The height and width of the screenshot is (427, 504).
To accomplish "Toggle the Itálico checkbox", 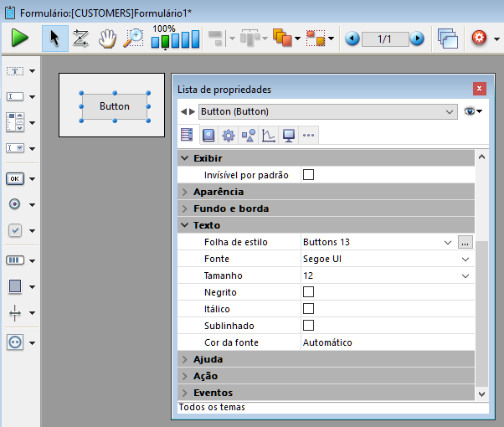I will click(x=308, y=309).
